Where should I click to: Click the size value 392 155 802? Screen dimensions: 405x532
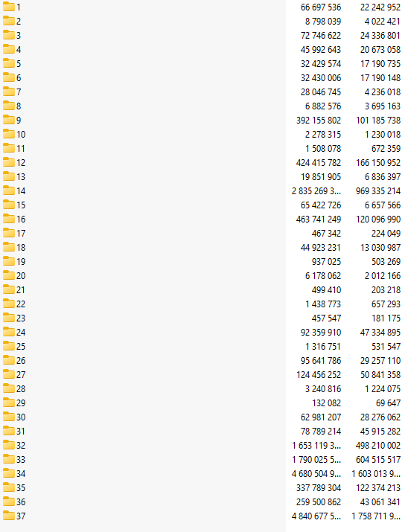click(x=319, y=120)
